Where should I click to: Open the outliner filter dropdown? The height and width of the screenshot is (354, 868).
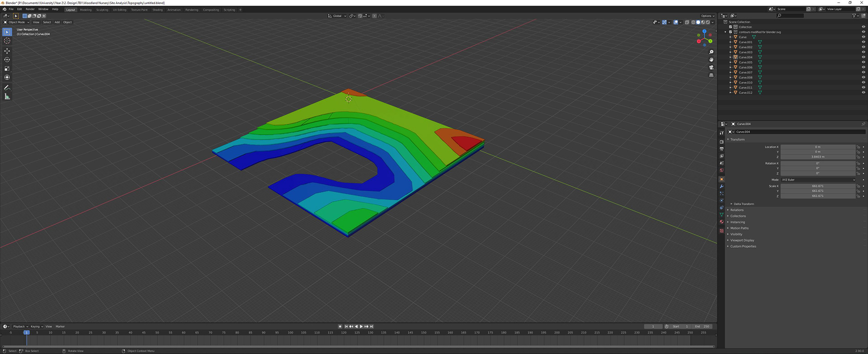pyautogui.click(x=854, y=16)
